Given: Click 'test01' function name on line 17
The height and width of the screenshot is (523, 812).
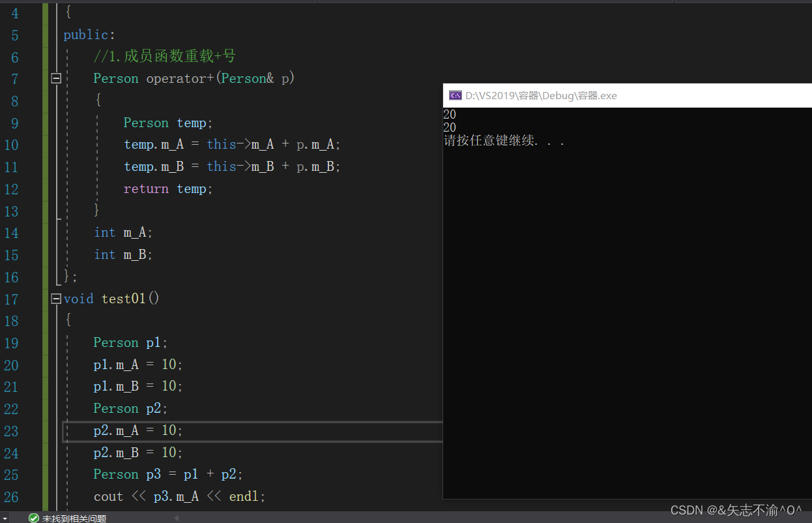Looking at the screenshot, I should coord(124,299).
